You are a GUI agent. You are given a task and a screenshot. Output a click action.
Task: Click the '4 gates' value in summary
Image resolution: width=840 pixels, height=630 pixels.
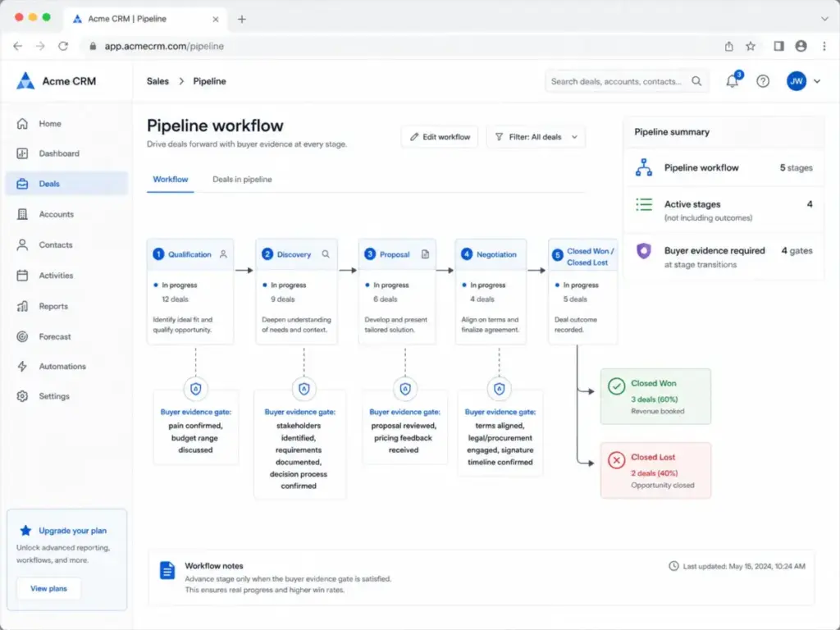pos(797,251)
